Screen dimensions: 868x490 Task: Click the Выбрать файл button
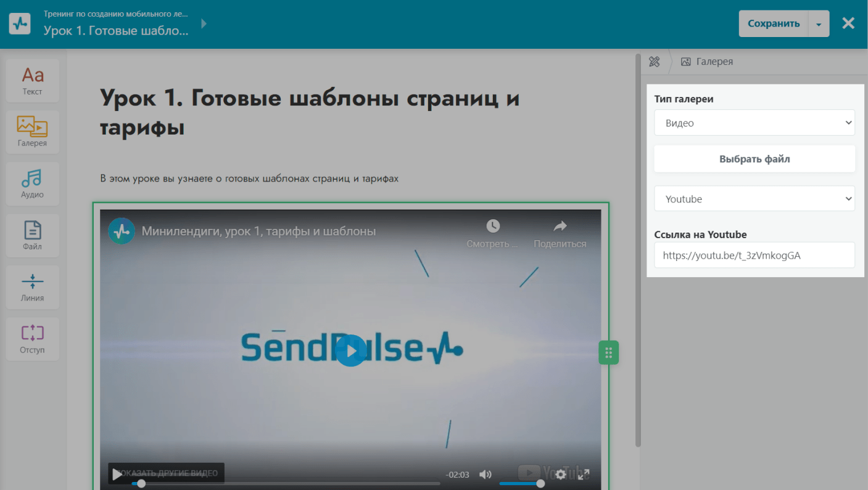(754, 159)
